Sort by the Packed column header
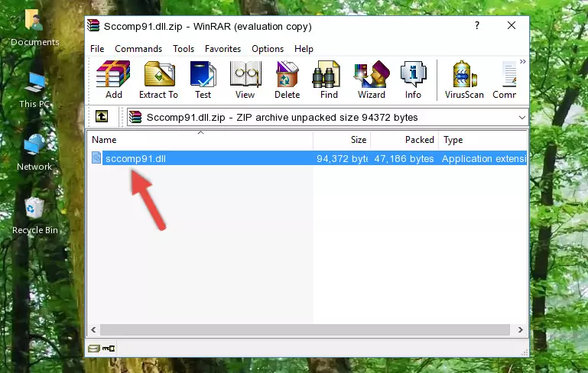 (x=404, y=140)
